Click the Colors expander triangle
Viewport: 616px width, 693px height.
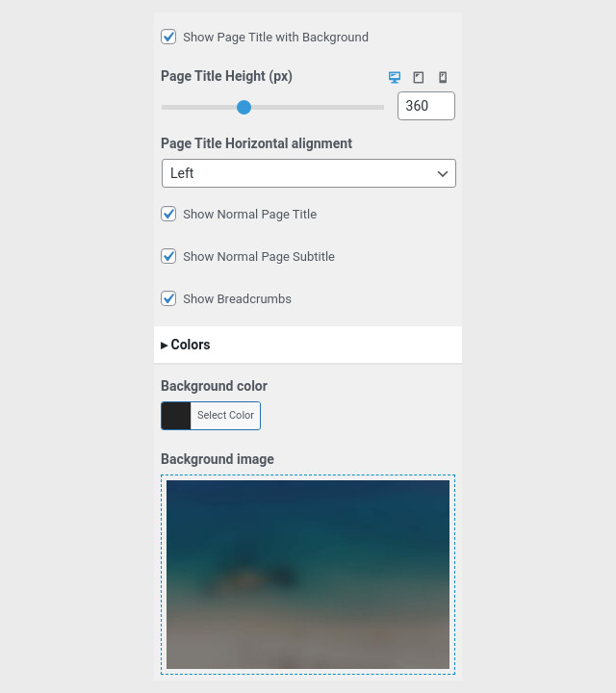click(x=164, y=346)
